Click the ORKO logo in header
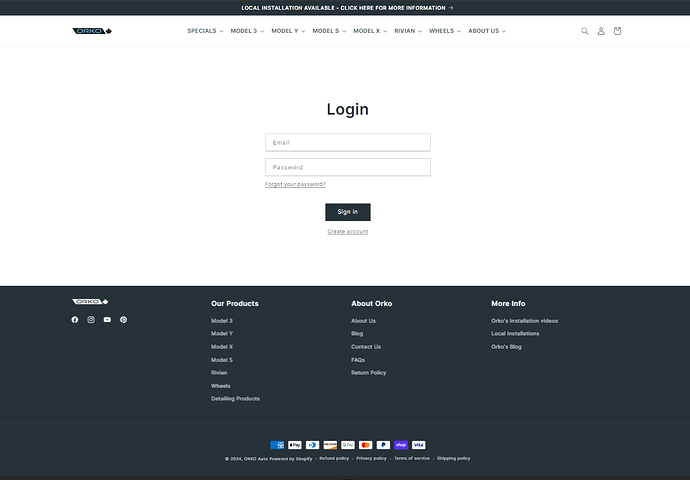This screenshot has width=690, height=480. [92, 31]
